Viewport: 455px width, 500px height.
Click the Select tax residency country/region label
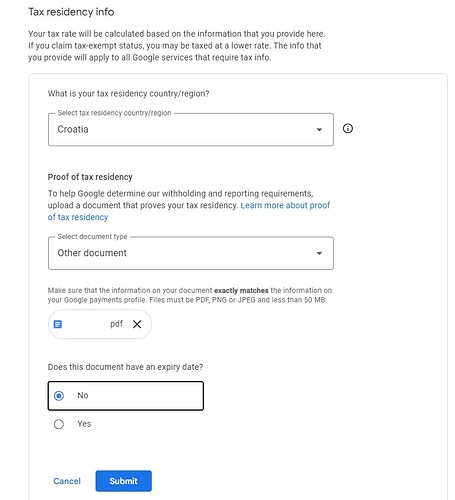tap(114, 113)
